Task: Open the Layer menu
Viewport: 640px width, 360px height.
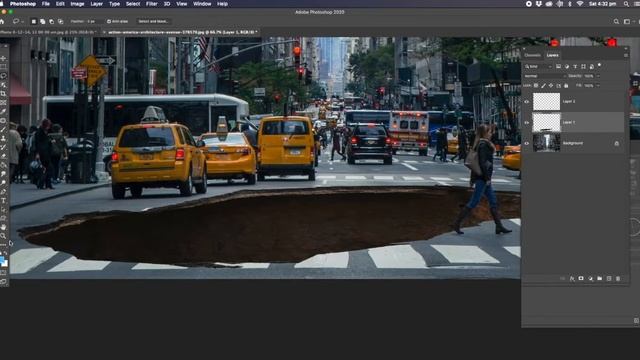Action: point(96,4)
